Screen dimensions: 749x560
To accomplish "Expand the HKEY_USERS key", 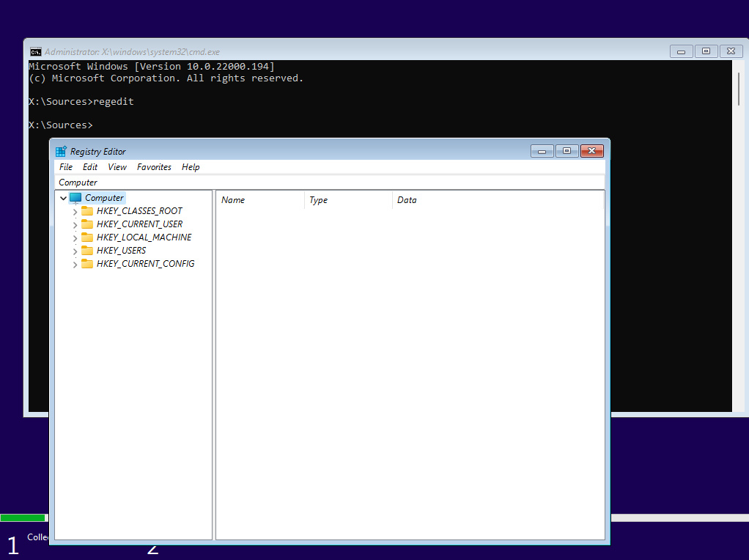I will [x=75, y=251].
